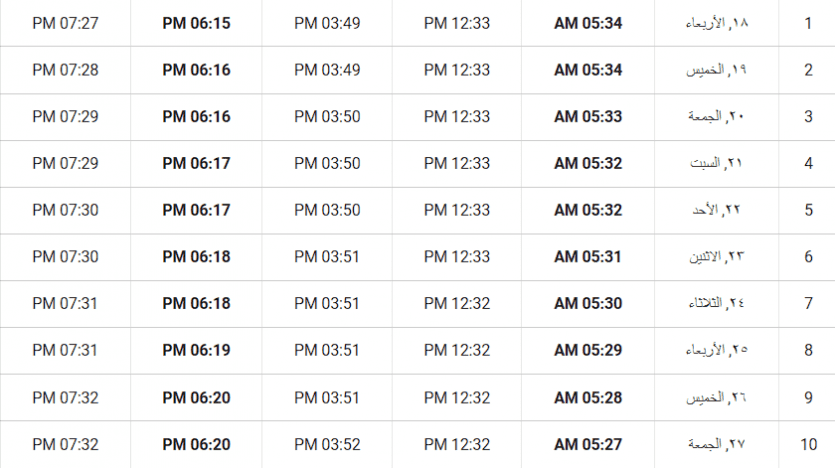The height and width of the screenshot is (468, 835).
Task: Click the PM 07:27 time cell
Action: click(x=65, y=23)
